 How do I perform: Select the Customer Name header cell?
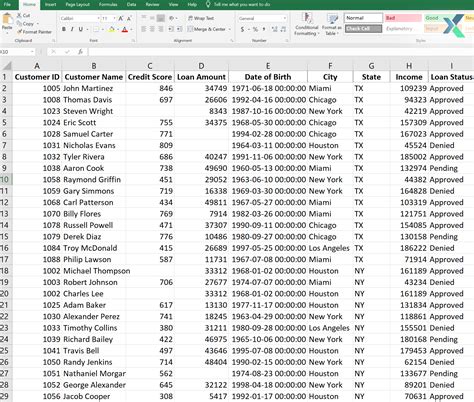94,77
